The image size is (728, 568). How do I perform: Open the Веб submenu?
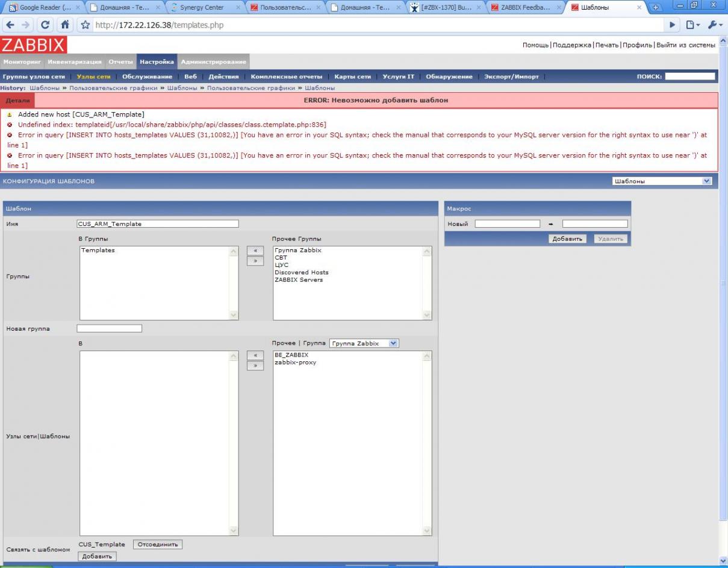pos(190,76)
